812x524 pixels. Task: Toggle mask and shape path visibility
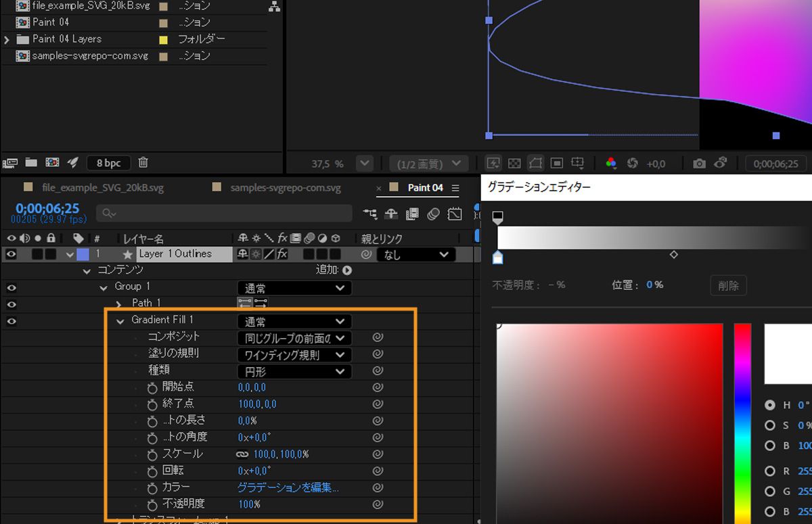(535, 164)
